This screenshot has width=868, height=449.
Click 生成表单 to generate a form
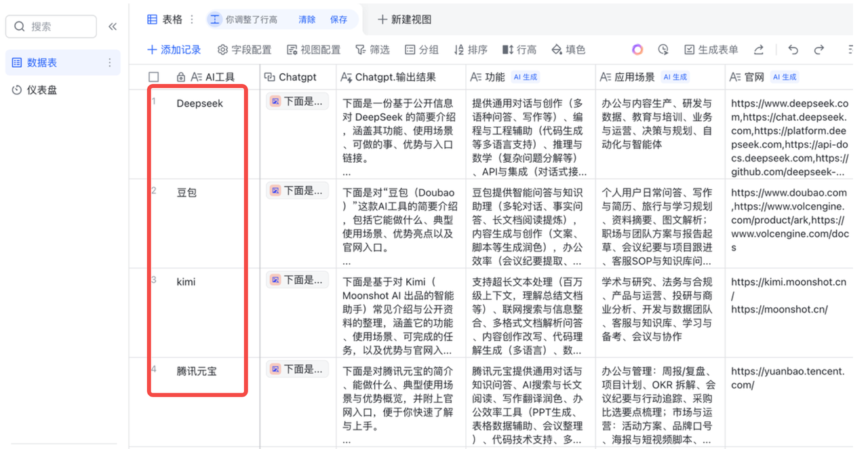711,50
